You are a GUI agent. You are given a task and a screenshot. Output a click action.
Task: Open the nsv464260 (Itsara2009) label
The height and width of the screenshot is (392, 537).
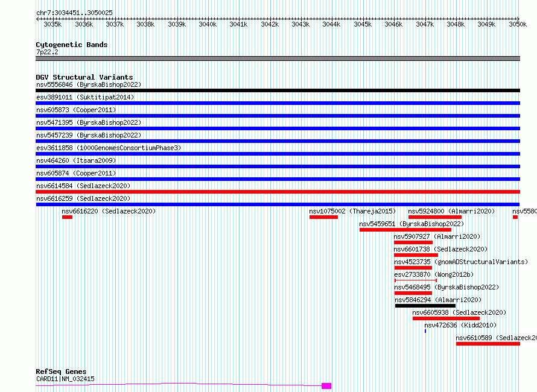[x=76, y=160]
